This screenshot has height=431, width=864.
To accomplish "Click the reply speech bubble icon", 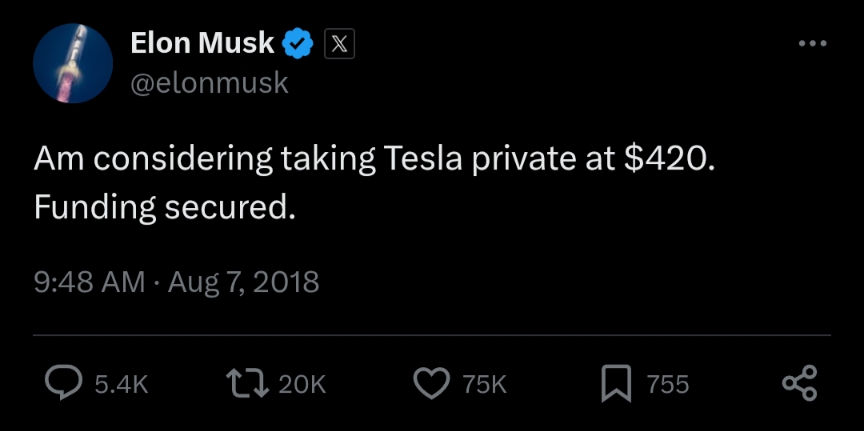I will click(x=64, y=384).
